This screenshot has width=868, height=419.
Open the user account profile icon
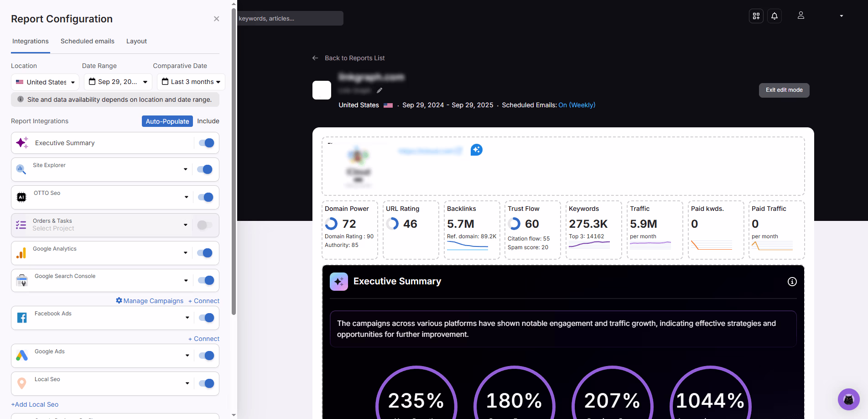click(x=800, y=16)
